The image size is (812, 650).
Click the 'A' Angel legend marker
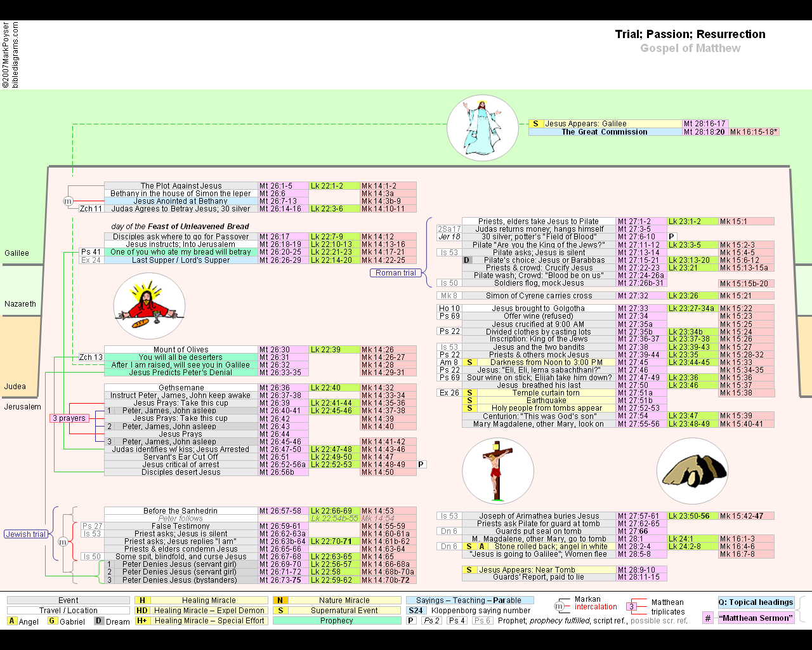12,621
